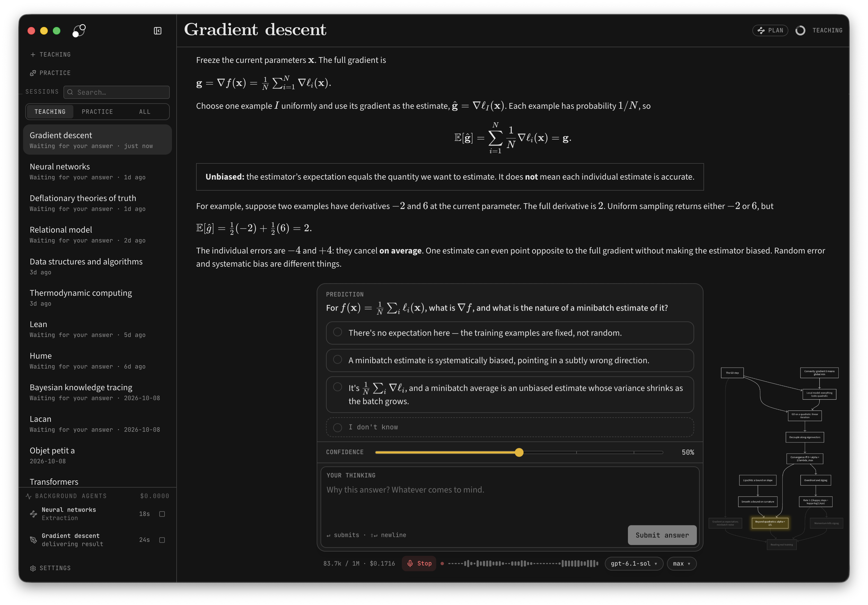Click the red recording dot indicator
This screenshot has width=868, height=605.
pyautogui.click(x=442, y=564)
